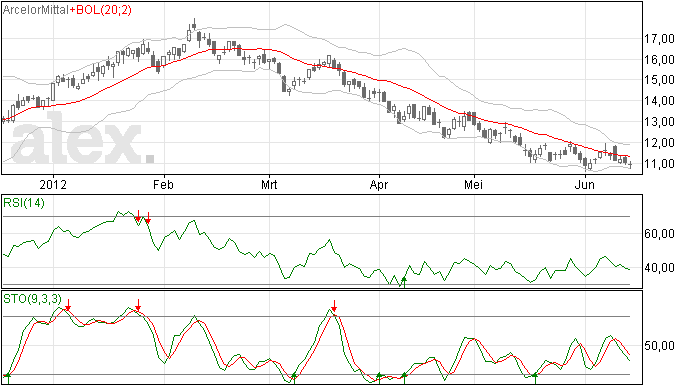Image resolution: width=690 pixels, height=387 pixels.
Task: Select the 16,00 price axis label
Action: pos(659,59)
